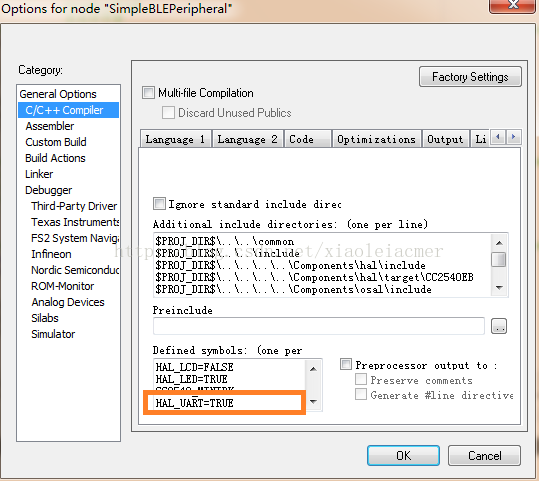The height and width of the screenshot is (481, 539).
Task: Enable Multi-file Compilation checkbox
Action: [x=148, y=93]
